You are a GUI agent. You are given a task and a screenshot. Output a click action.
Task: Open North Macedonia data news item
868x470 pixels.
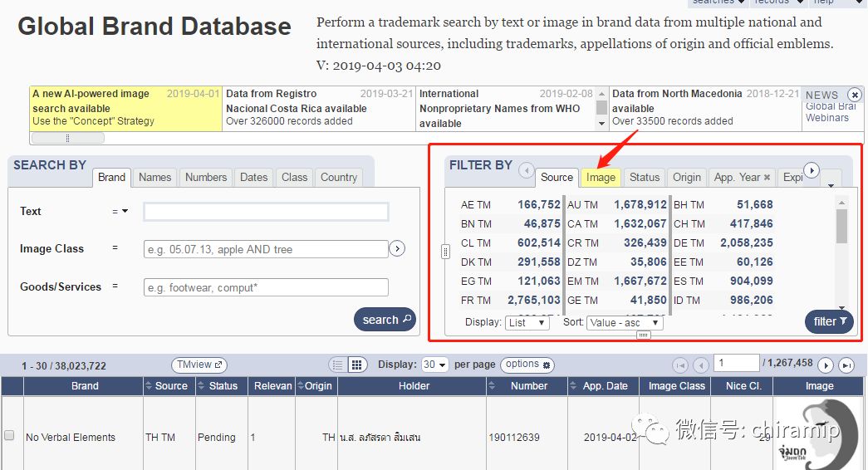tap(706, 108)
